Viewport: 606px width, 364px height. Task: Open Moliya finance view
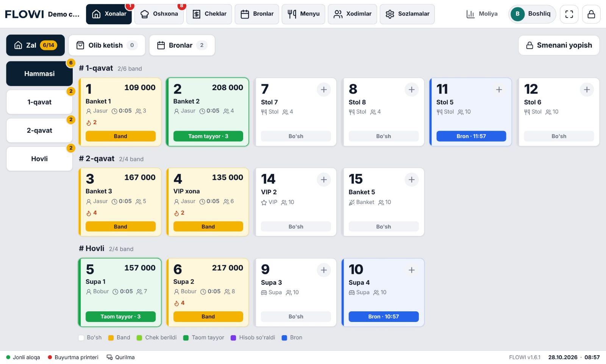(482, 14)
